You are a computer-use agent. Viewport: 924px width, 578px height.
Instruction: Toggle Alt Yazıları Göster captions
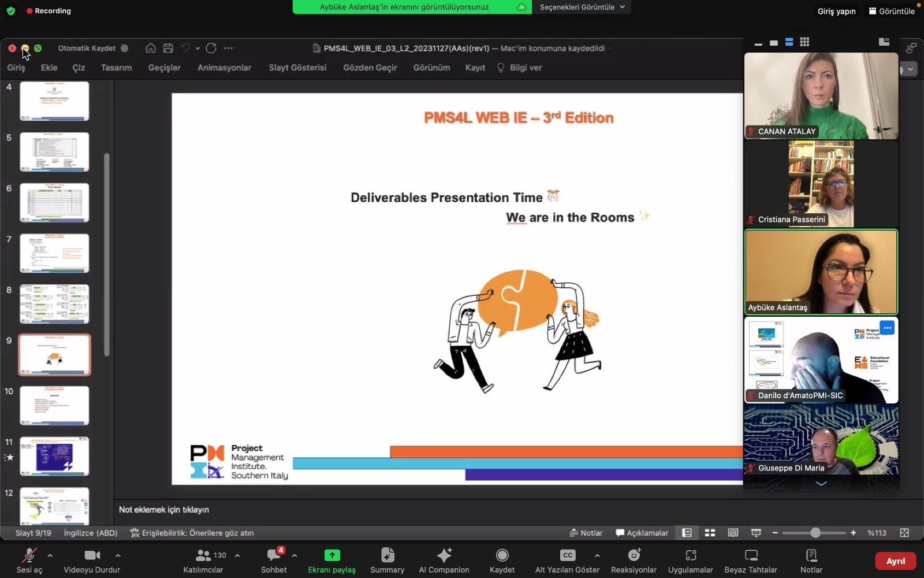coord(568,561)
